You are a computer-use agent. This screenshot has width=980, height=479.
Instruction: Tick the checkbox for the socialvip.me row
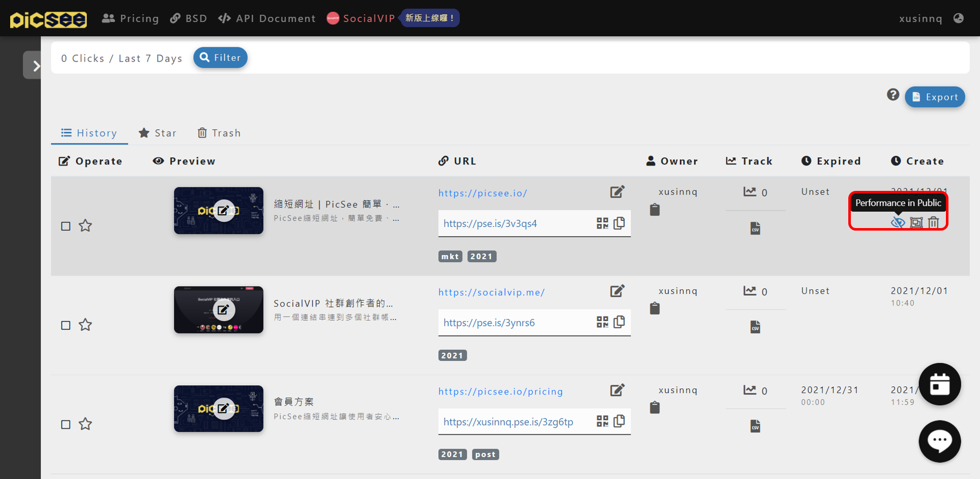[66, 325]
